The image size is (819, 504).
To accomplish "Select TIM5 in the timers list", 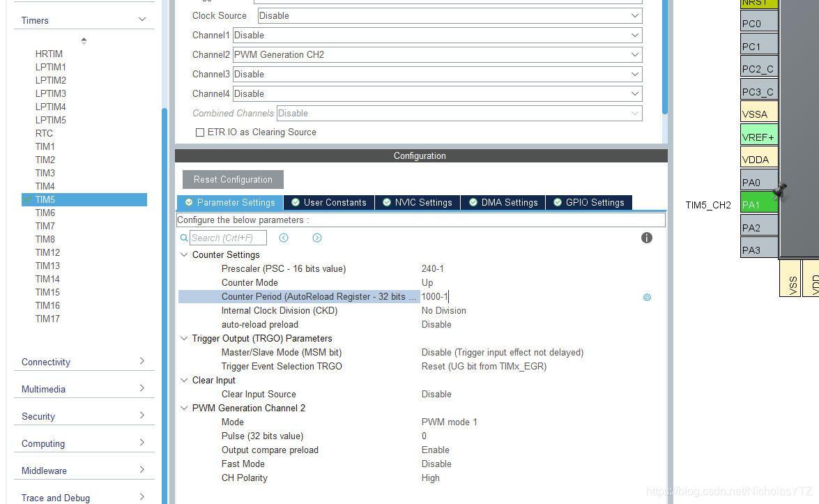I will click(84, 199).
